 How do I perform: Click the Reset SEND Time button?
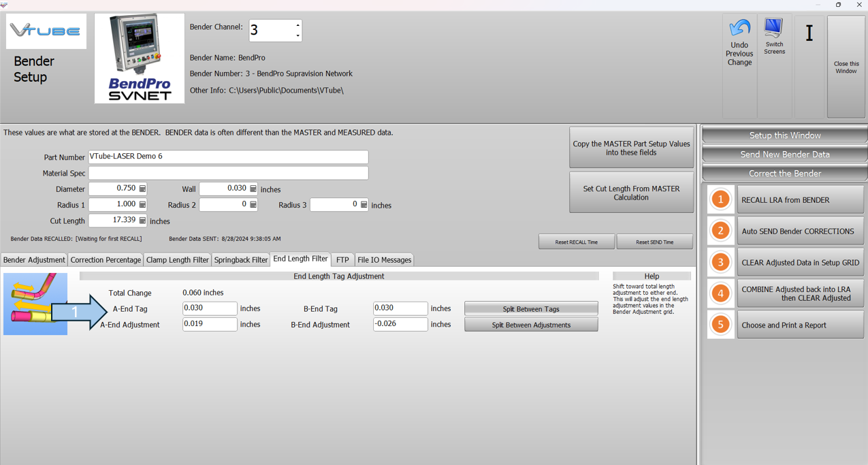[x=654, y=242]
